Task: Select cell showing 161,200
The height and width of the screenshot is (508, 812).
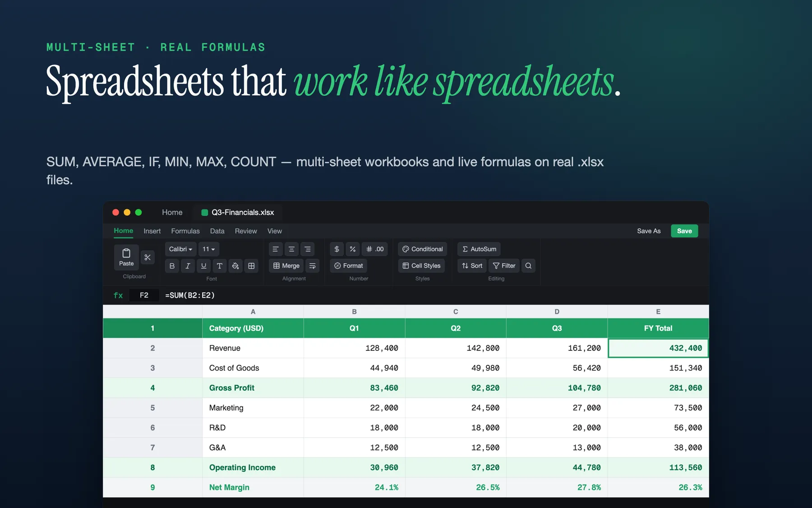Action: (x=557, y=348)
